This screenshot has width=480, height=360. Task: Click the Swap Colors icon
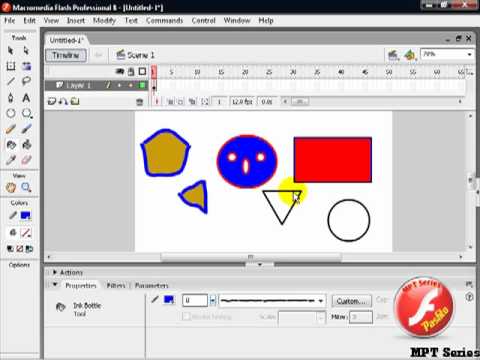(29, 249)
